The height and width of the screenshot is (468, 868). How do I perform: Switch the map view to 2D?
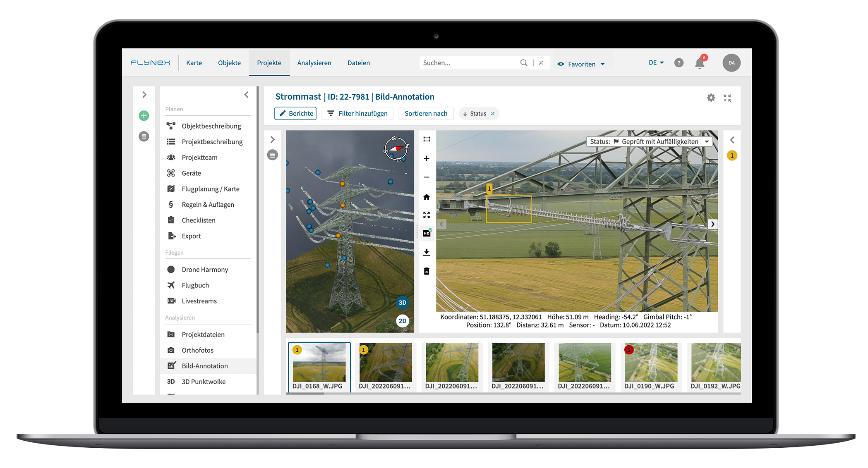402,321
